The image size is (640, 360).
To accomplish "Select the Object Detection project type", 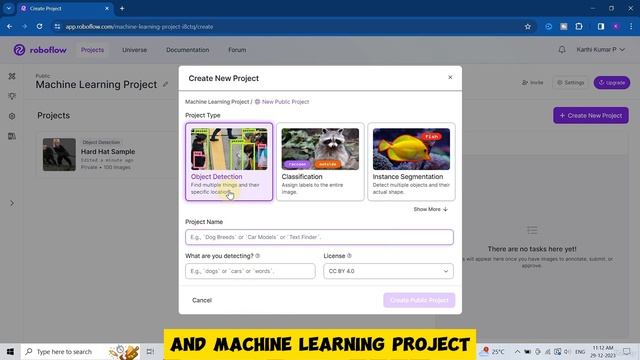I will coord(229,162).
